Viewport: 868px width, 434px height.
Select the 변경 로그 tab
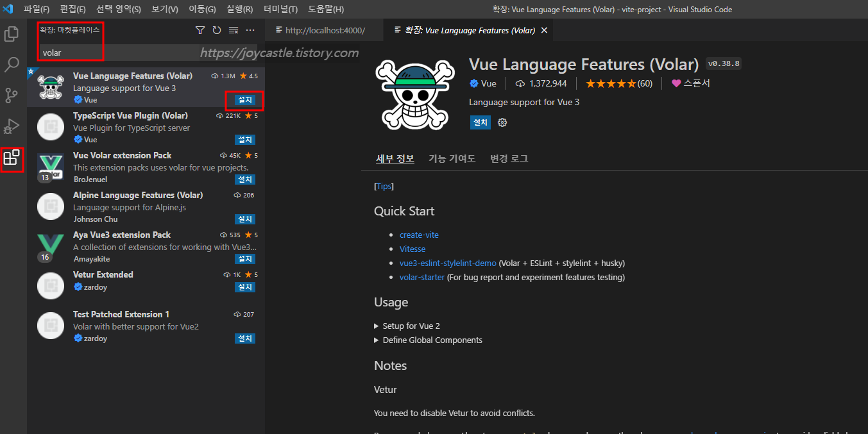click(509, 158)
